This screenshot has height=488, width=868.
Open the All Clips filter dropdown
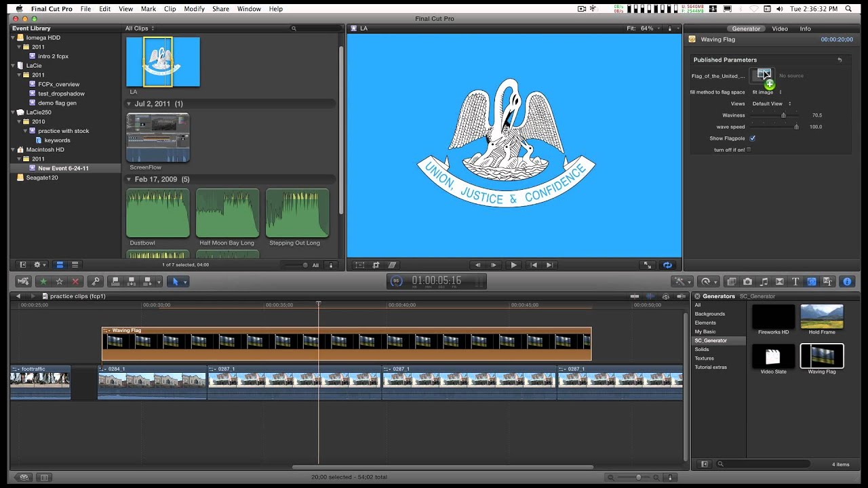click(140, 28)
